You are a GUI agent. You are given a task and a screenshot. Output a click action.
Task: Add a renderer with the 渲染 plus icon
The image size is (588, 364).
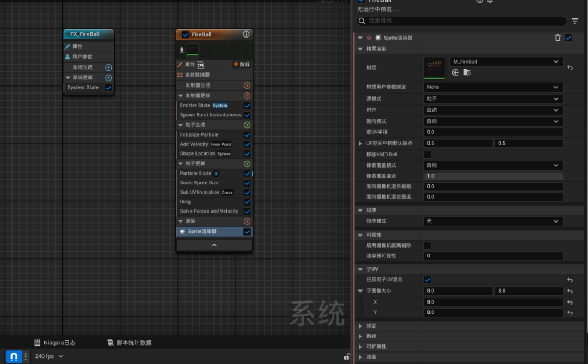point(247,221)
